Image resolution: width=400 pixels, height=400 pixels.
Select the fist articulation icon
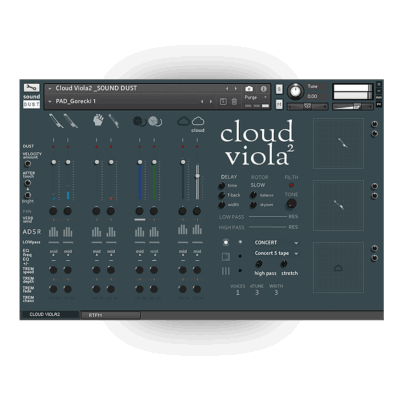98,120
